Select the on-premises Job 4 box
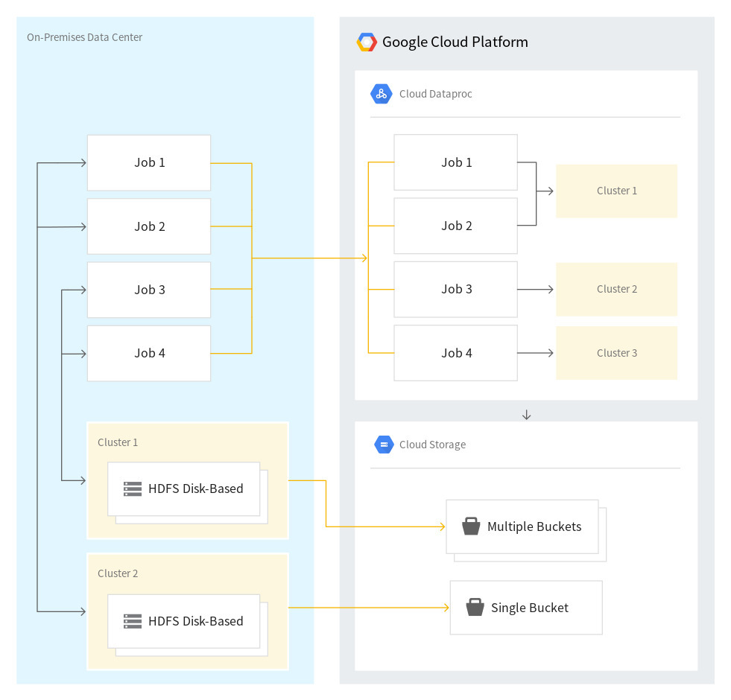This screenshot has width=731, height=700. coord(149,353)
